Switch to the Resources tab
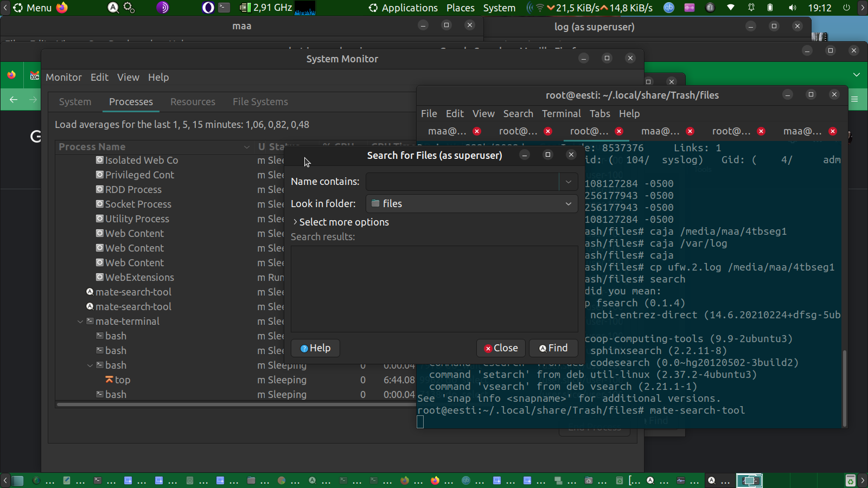868x488 pixels. (193, 102)
